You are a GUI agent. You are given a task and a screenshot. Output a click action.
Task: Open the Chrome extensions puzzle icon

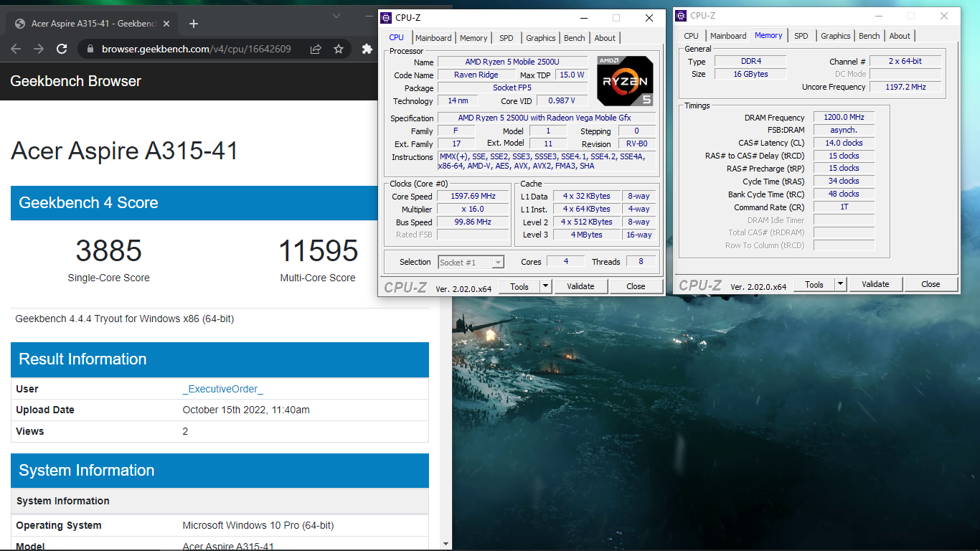(x=367, y=49)
